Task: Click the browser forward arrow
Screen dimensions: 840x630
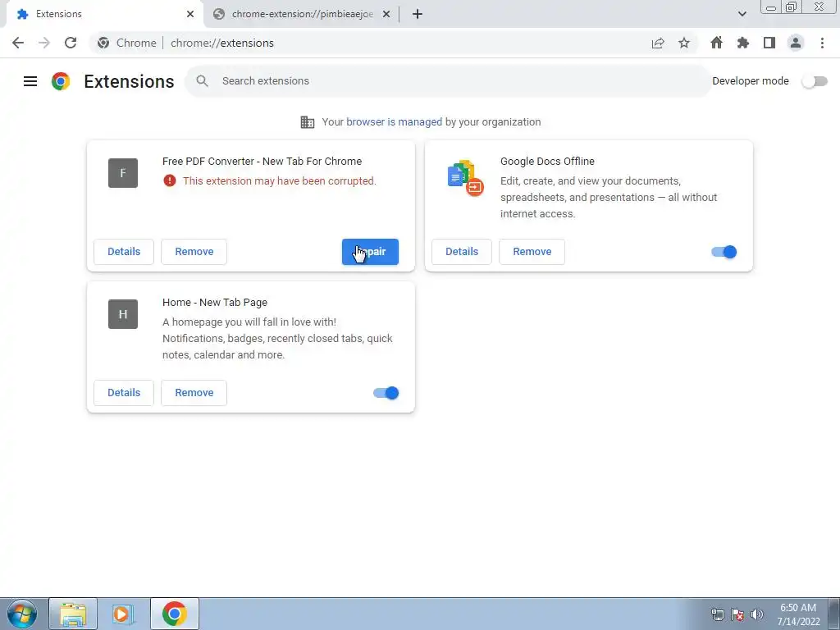Action: 44,43
